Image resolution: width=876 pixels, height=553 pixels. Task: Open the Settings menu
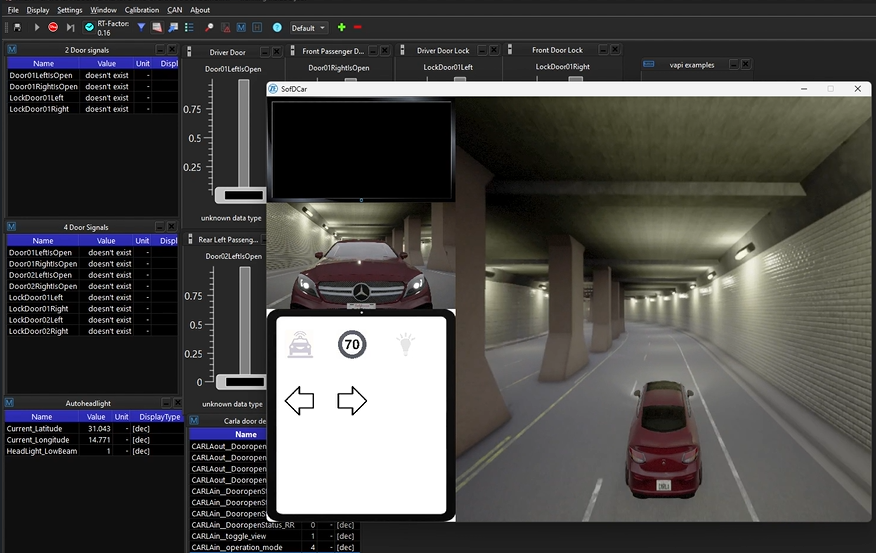pyautogui.click(x=70, y=10)
